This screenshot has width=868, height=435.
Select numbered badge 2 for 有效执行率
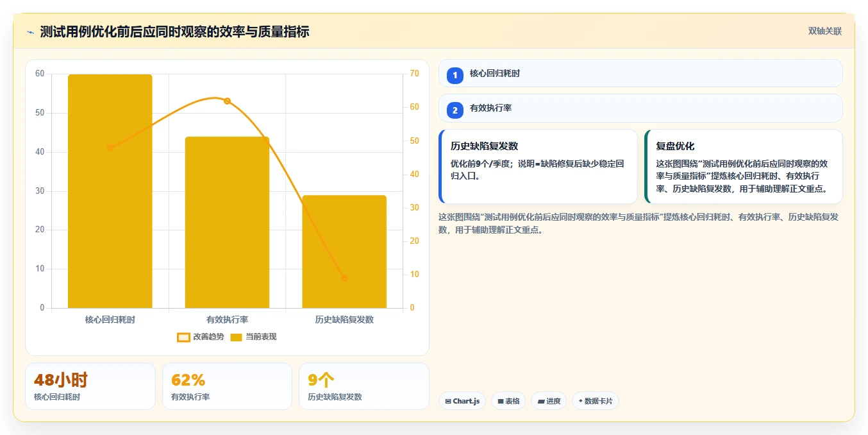coord(455,110)
